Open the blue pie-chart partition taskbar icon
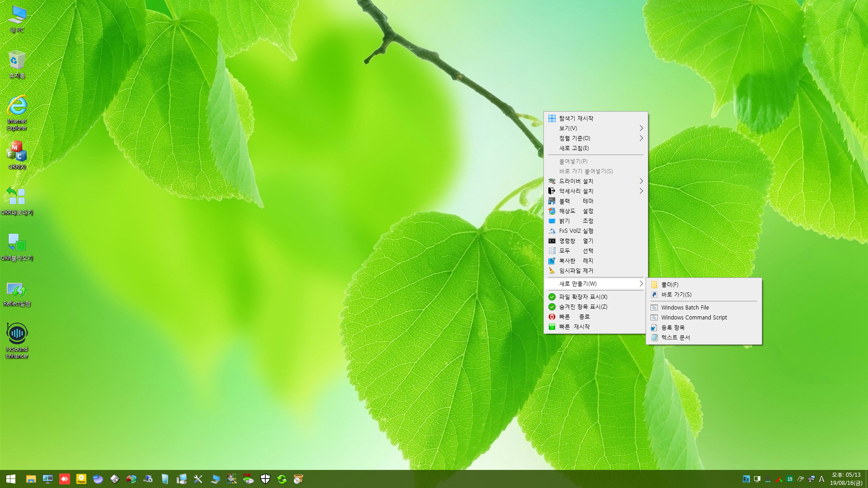868x488 pixels. tap(98, 479)
